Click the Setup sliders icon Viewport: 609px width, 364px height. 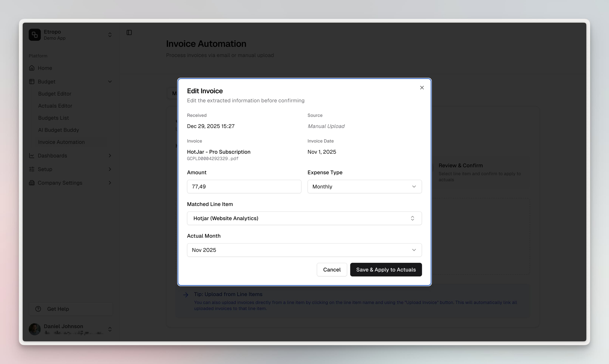(32, 169)
